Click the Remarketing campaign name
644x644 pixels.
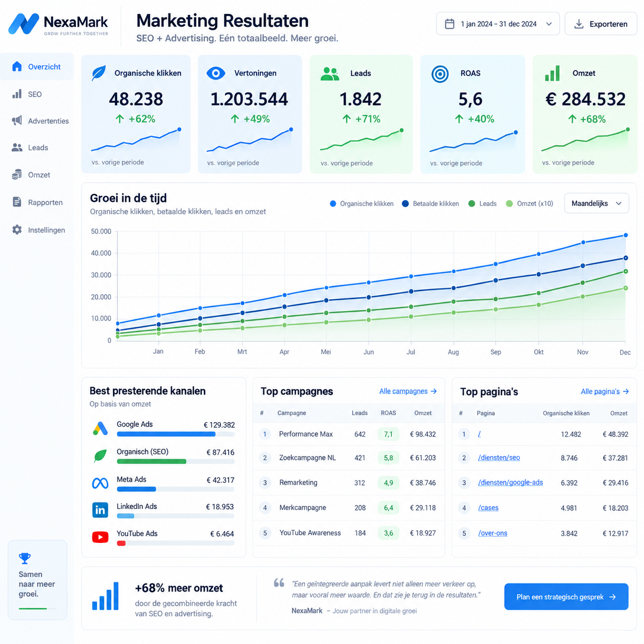point(298,483)
